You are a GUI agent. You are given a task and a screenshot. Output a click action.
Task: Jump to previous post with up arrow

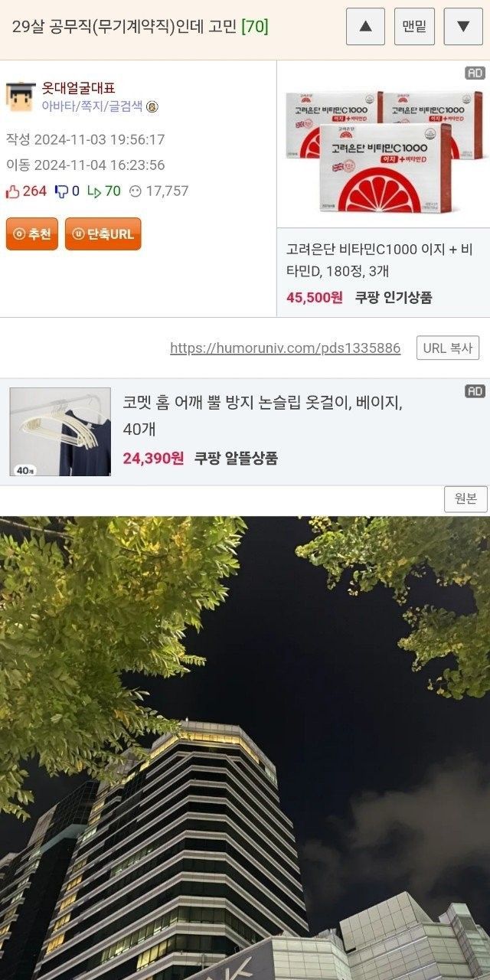click(365, 27)
